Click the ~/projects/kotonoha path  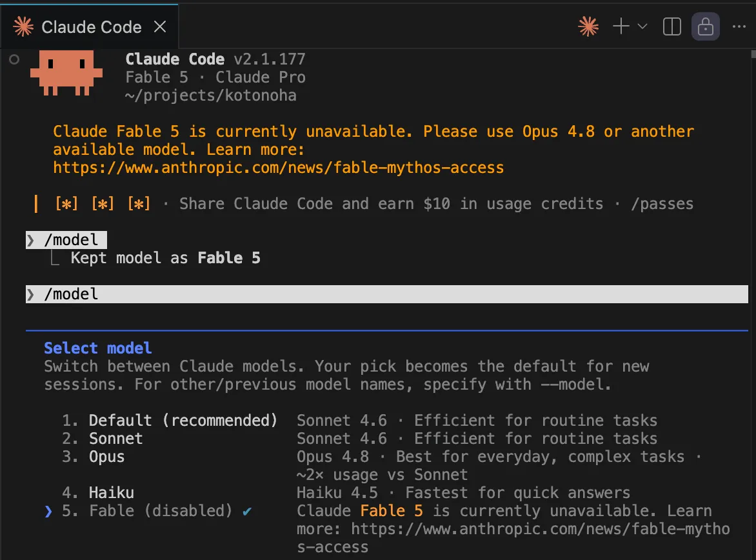(x=211, y=95)
